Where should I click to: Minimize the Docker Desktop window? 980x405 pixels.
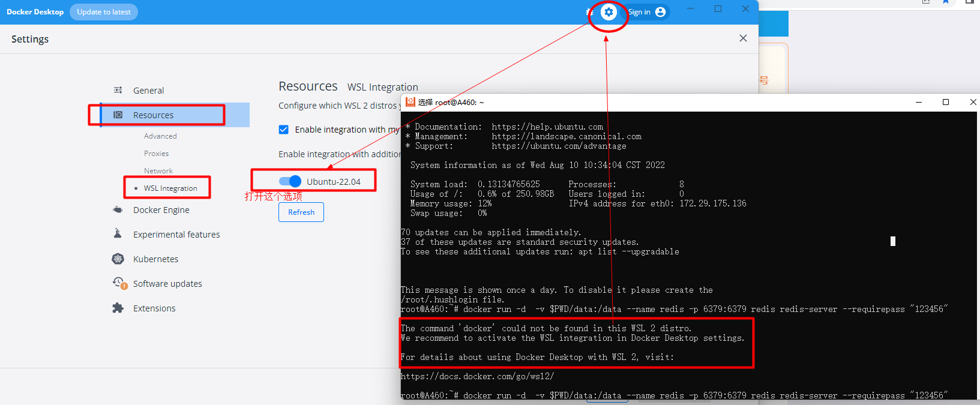coord(691,9)
